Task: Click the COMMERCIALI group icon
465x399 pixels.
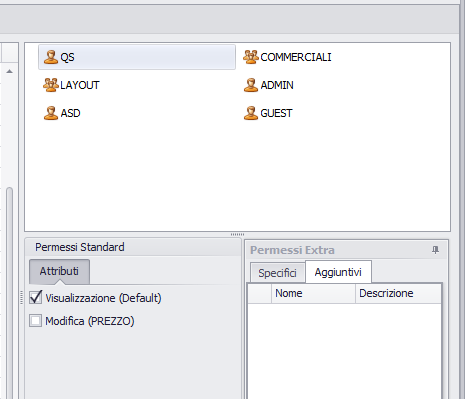Action: coord(251,57)
